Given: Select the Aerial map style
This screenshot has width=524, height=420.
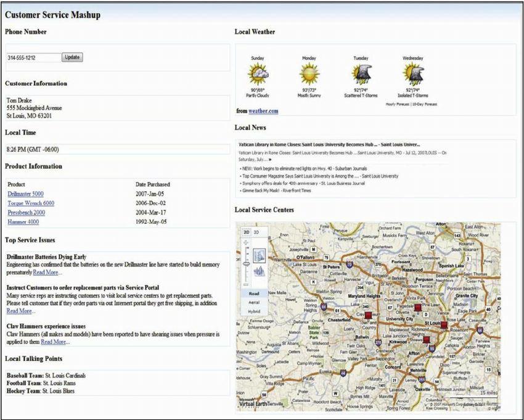Looking at the screenshot, I should (x=254, y=302).
